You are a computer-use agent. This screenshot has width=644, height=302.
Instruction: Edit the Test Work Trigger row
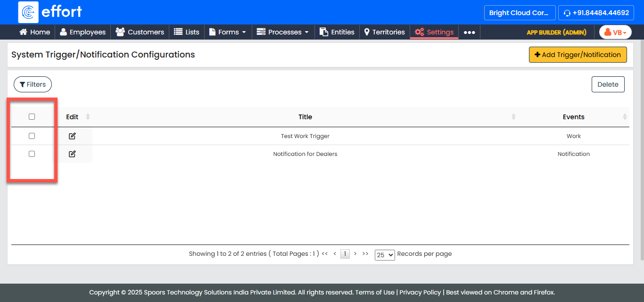(x=72, y=136)
